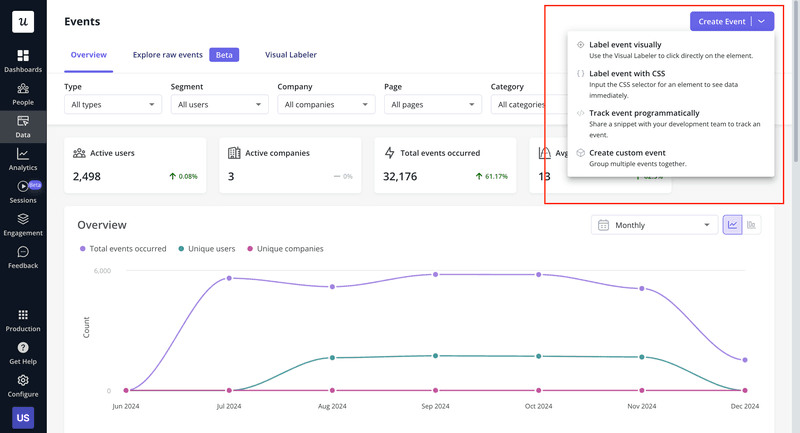Navigate to Engagement in the sidebar
This screenshot has width=800, height=433.
click(22, 225)
